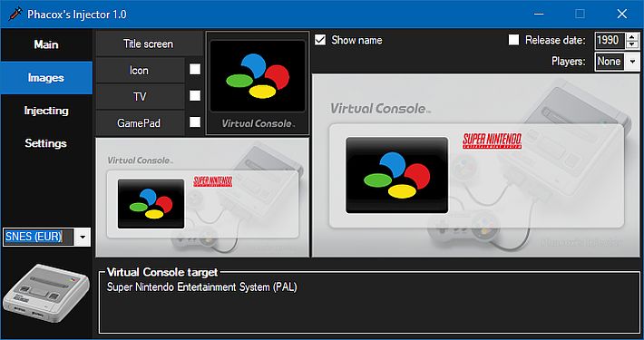The width and height of the screenshot is (644, 340).
Task: Click the Icon image button
Action: tap(140, 71)
